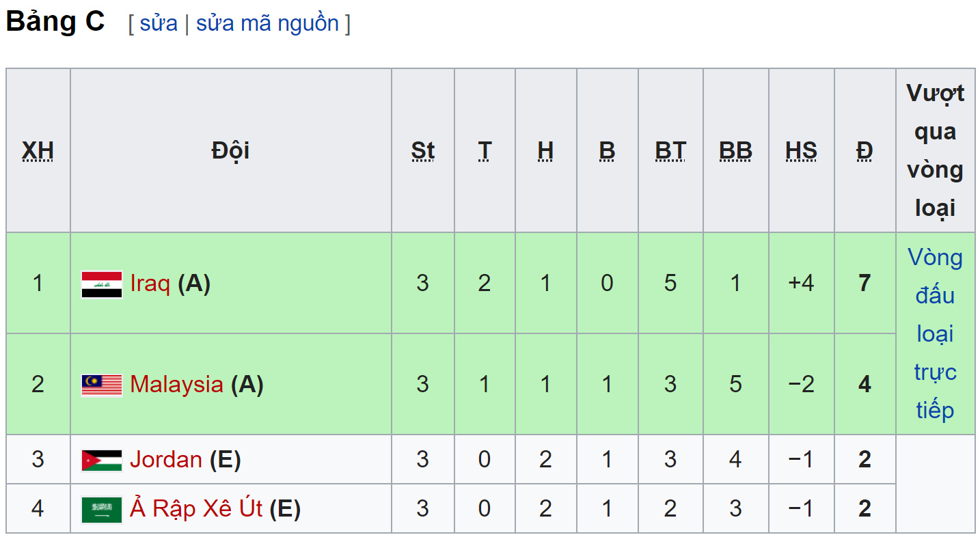Open the Jordan team link
Image resolution: width=980 pixels, height=535 pixels.
point(166,459)
